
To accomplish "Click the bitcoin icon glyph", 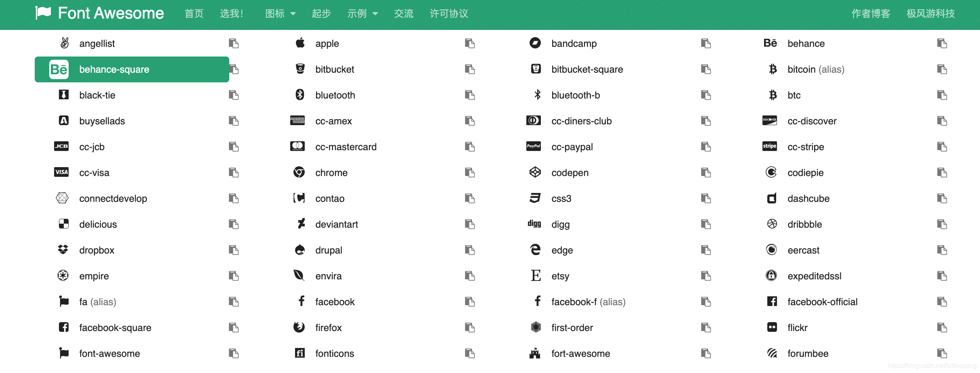I will [x=773, y=69].
